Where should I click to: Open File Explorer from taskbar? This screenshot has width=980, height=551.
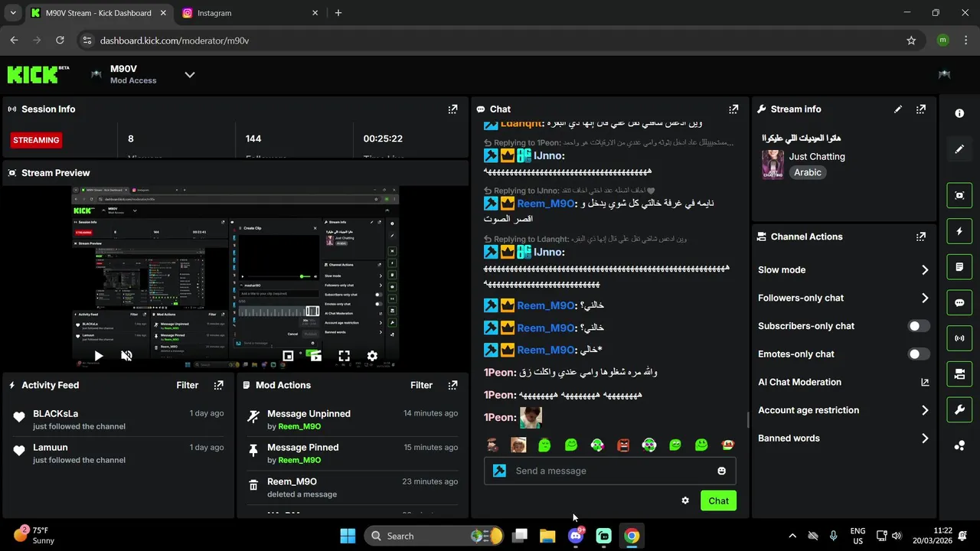[x=547, y=536]
